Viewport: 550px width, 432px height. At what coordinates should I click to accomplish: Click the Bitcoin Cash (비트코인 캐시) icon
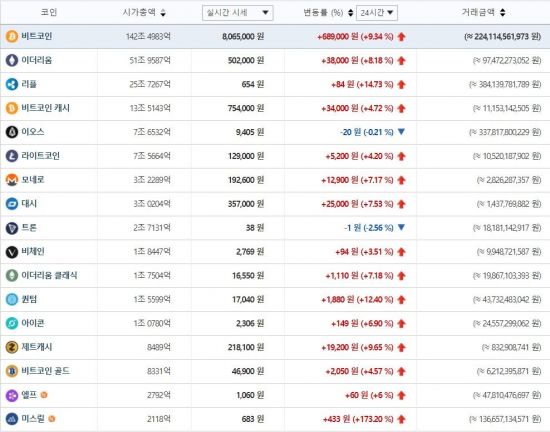(x=12, y=108)
